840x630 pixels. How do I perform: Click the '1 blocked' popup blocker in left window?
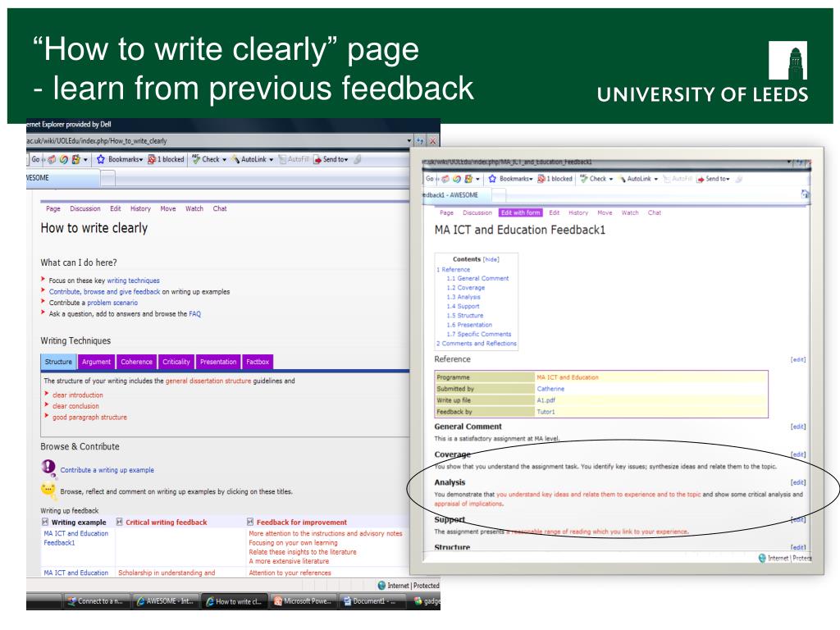point(166,159)
